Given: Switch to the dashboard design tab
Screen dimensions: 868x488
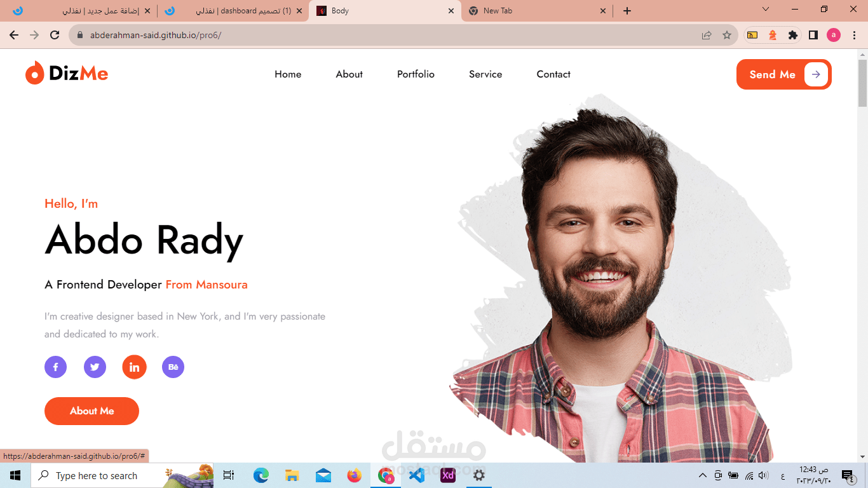Looking at the screenshot, I should (233, 11).
